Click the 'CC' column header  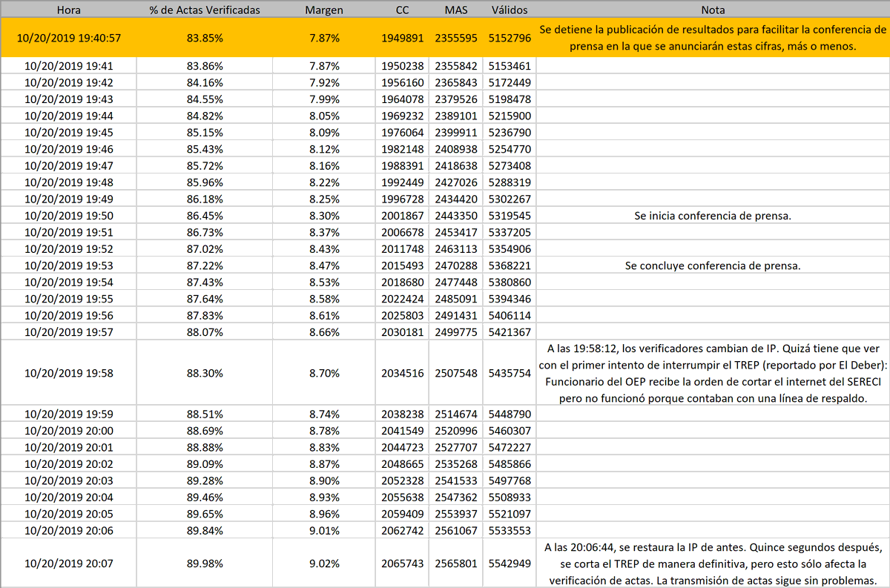point(403,10)
